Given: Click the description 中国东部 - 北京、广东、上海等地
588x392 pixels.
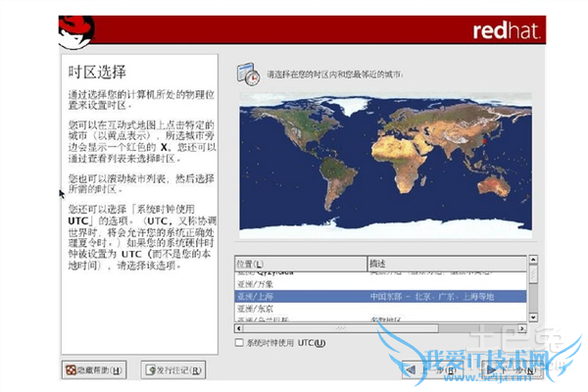Looking at the screenshot, I should [432, 297].
